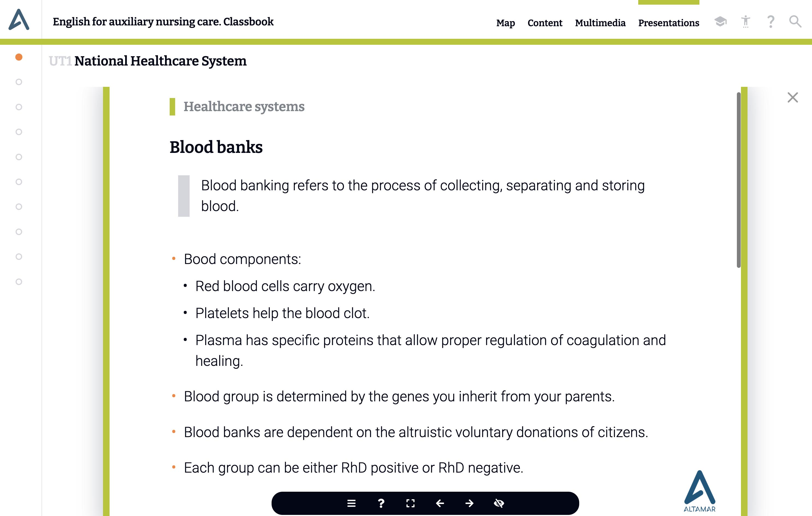Click the Altamar logo in the header
This screenshot has height=516, width=812.
tap(19, 20)
